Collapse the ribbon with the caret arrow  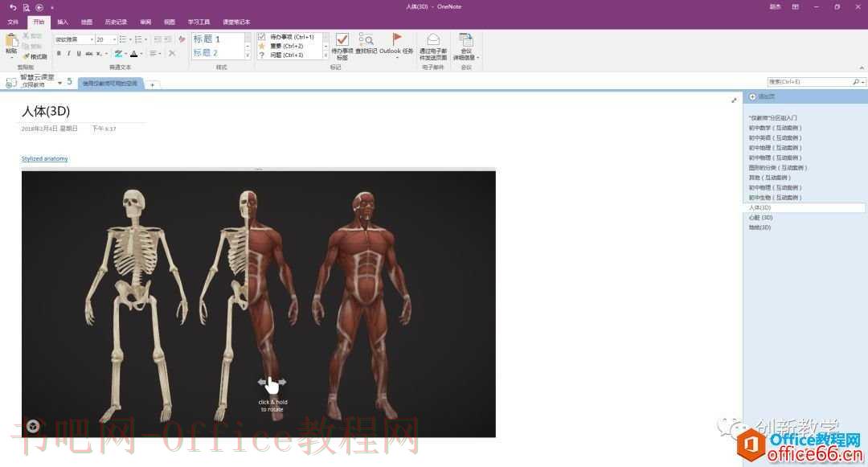862,68
